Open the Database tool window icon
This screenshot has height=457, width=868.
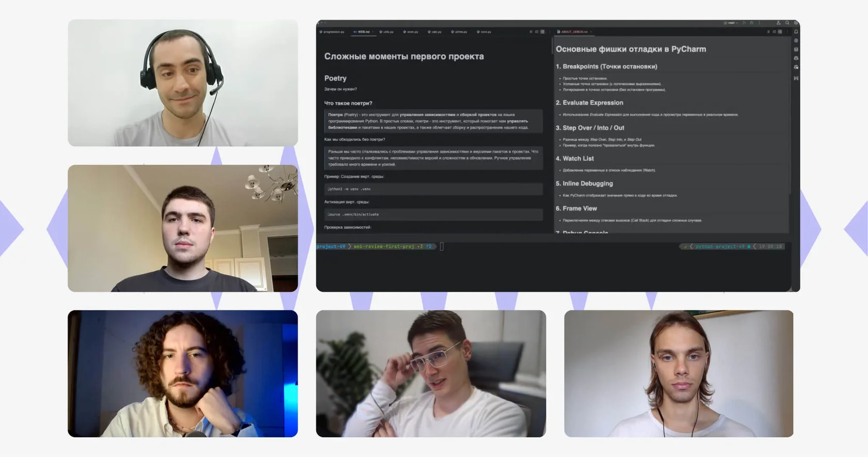pos(796,50)
